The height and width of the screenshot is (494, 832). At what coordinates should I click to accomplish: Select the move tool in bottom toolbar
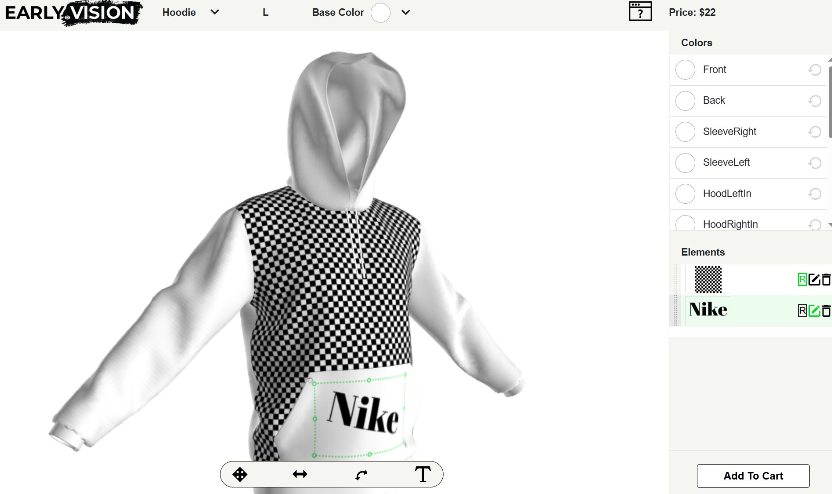coord(240,474)
